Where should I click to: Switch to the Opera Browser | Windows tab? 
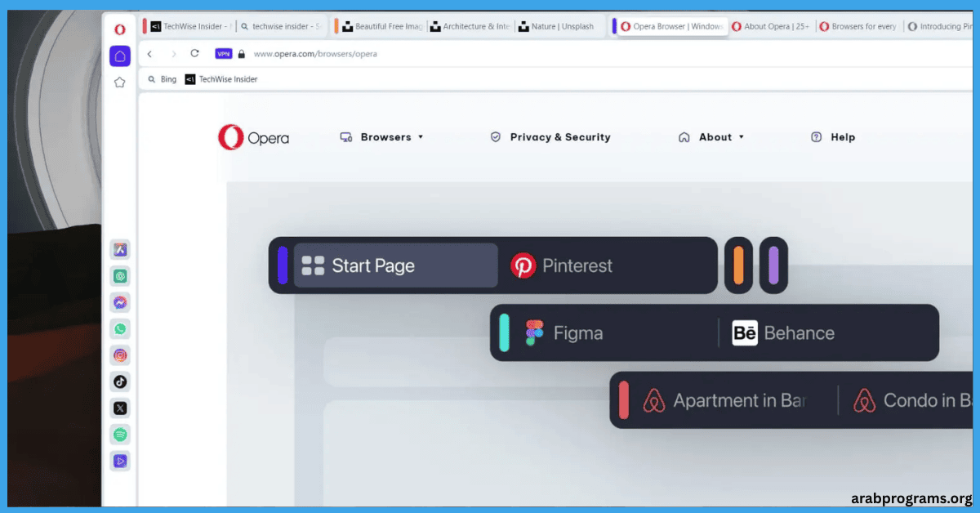(x=672, y=26)
